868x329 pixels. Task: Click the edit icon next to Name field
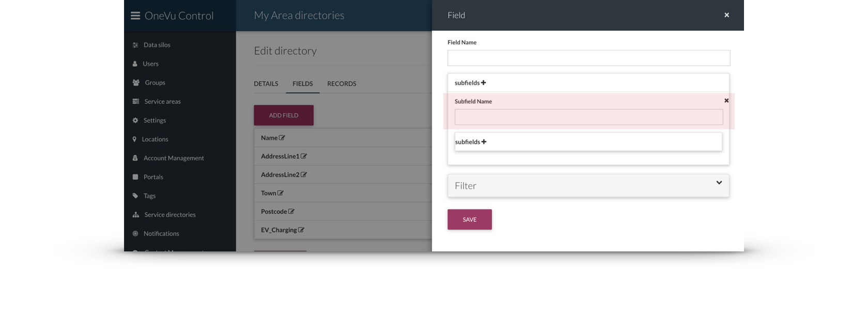pyautogui.click(x=282, y=138)
